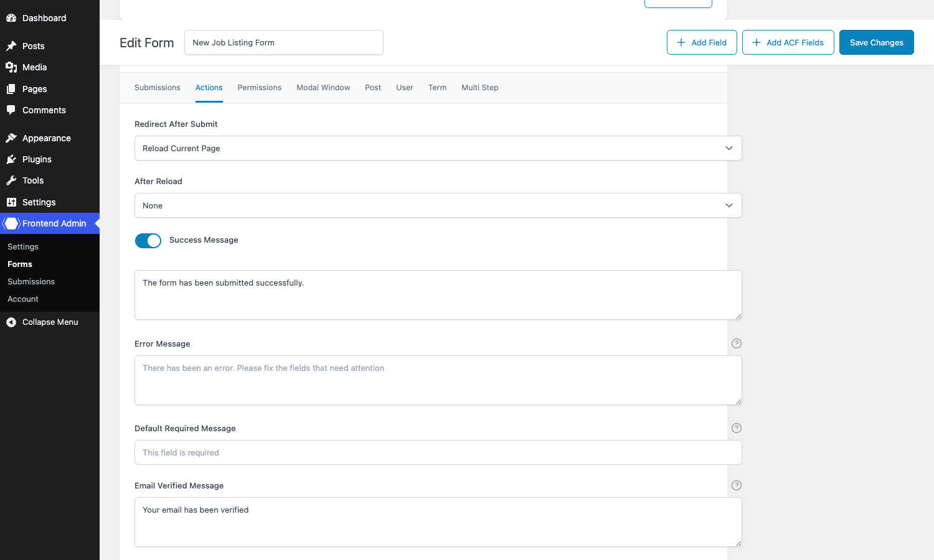The width and height of the screenshot is (934, 560).
Task: Open the Pages menu item
Action: 50,89
